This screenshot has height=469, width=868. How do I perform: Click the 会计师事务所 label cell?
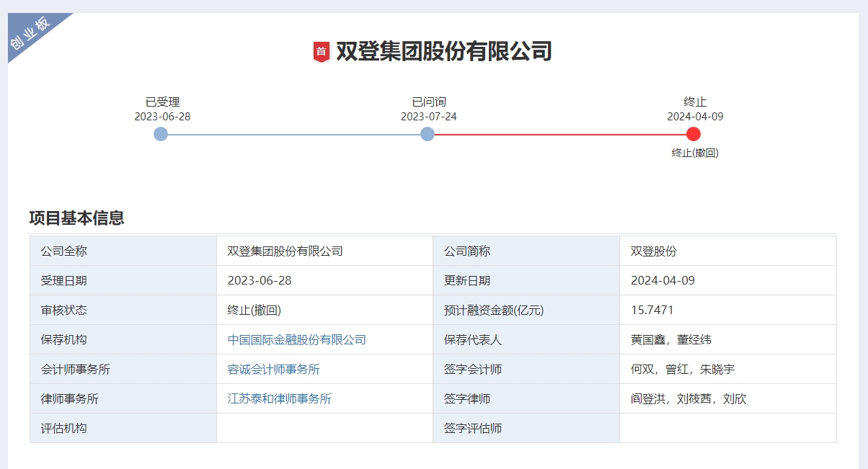(123, 370)
